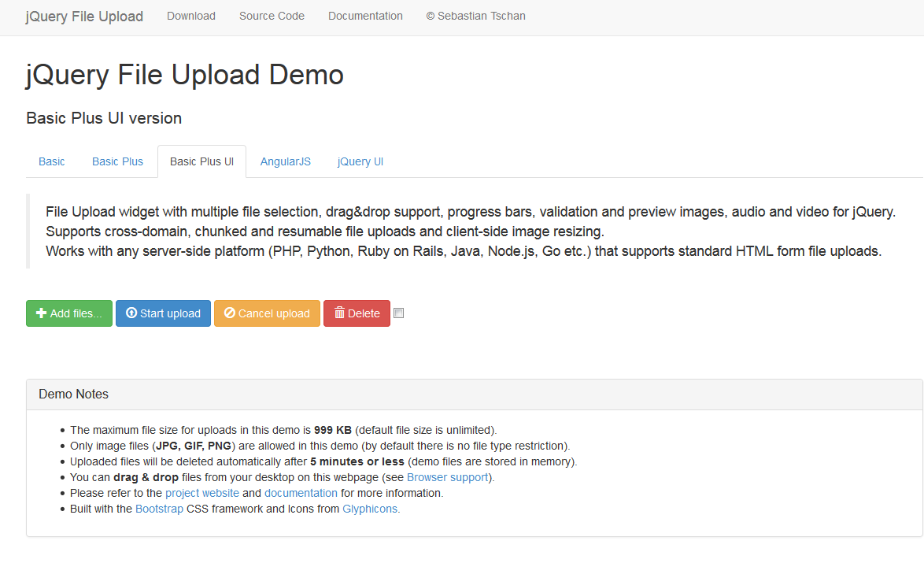Click the 999 KB bold text
This screenshot has width=924, height=563.
(332, 431)
